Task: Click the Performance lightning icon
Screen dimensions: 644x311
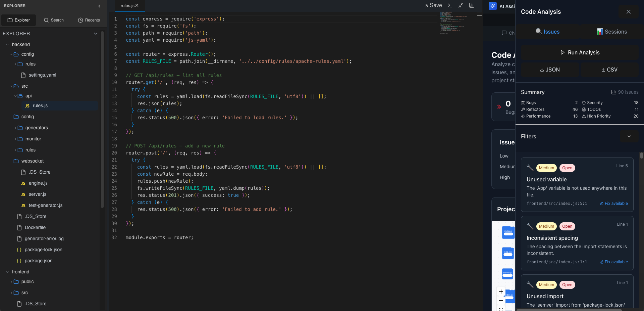Action: pos(523,116)
